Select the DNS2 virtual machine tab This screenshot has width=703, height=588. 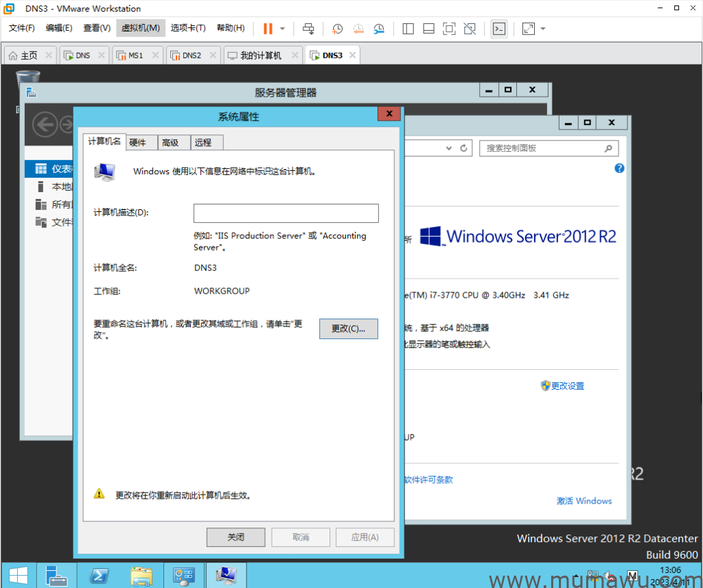click(192, 56)
